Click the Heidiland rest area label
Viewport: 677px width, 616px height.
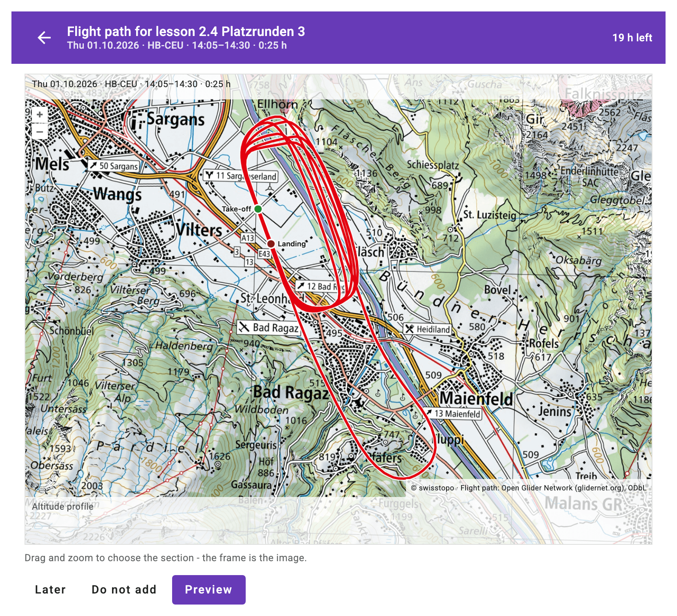428,329
